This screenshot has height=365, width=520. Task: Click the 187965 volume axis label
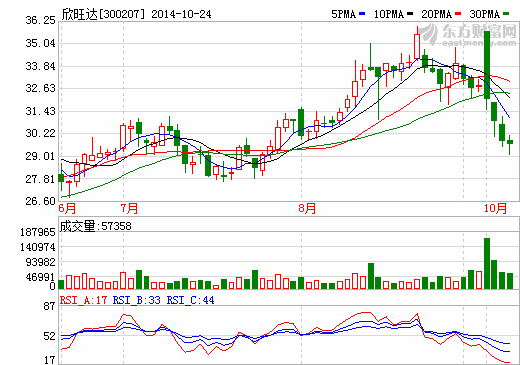coord(38,232)
